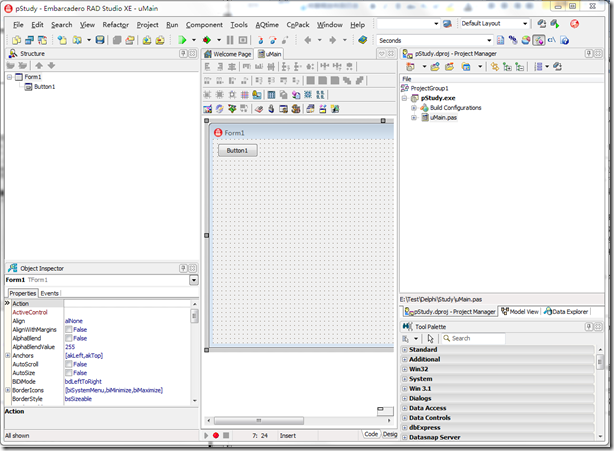Toggle the AlphaBlend checkbox
Viewport: 614px width, 451px height.
click(x=69, y=338)
